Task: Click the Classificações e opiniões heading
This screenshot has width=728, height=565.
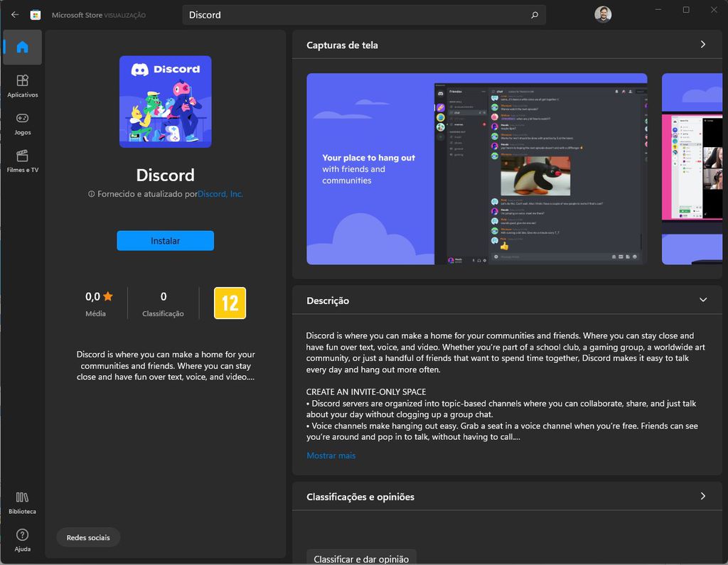Action: click(x=360, y=497)
